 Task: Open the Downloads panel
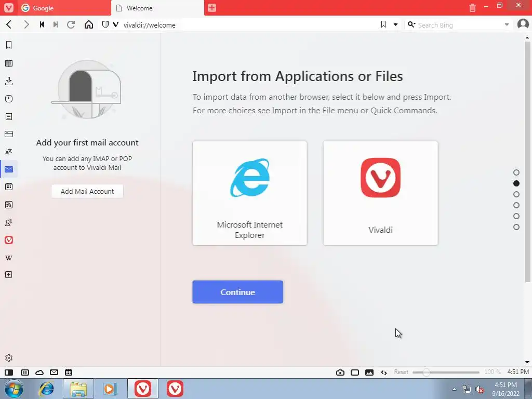point(9,81)
